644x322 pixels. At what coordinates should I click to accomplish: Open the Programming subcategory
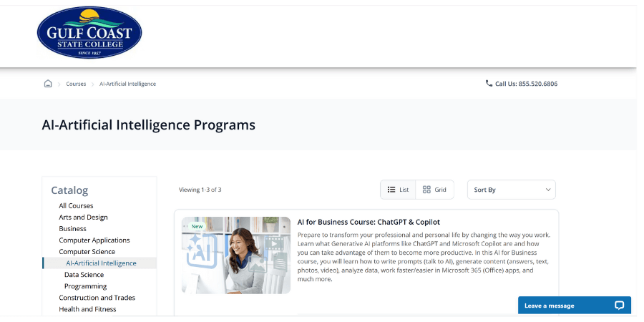coord(85,286)
